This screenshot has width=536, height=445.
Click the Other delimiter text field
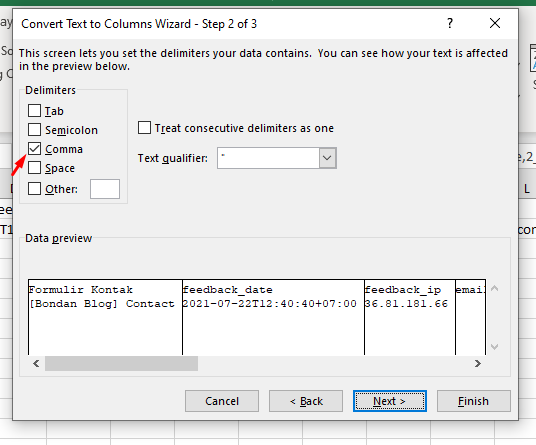(x=105, y=189)
